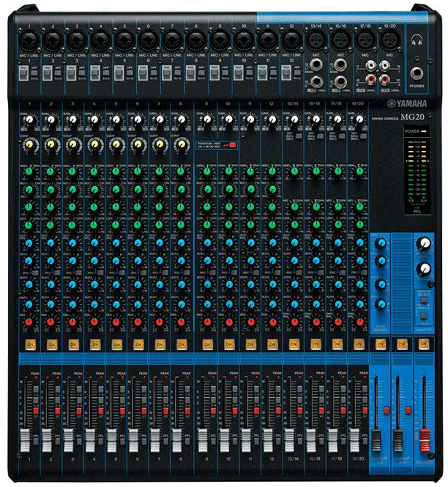448x487 pixels.
Task: Toggle the red ST switch beside GROUP 1-2 fader
Action: (386, 411)
